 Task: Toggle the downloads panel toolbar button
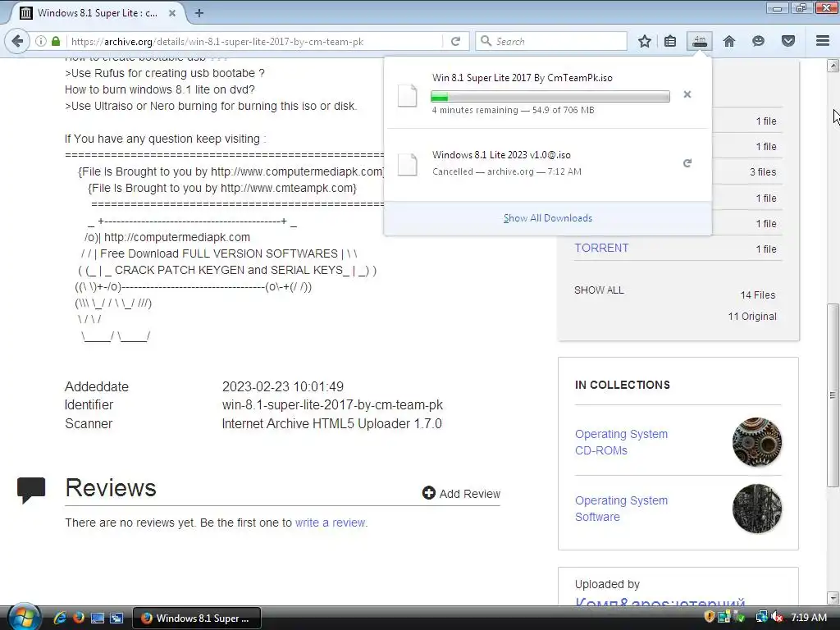click(x=700, y=41)
